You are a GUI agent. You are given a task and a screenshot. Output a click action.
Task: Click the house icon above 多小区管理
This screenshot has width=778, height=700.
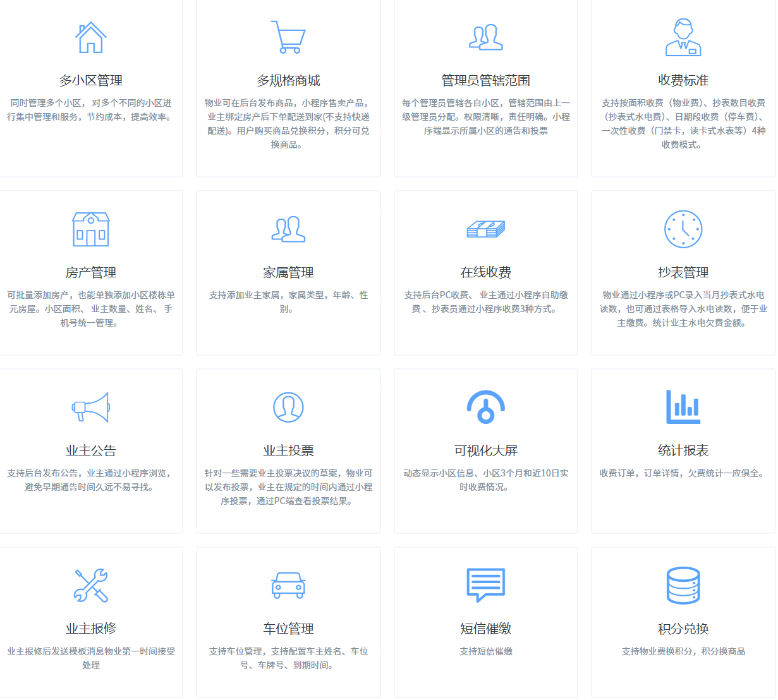coord(91,37)
